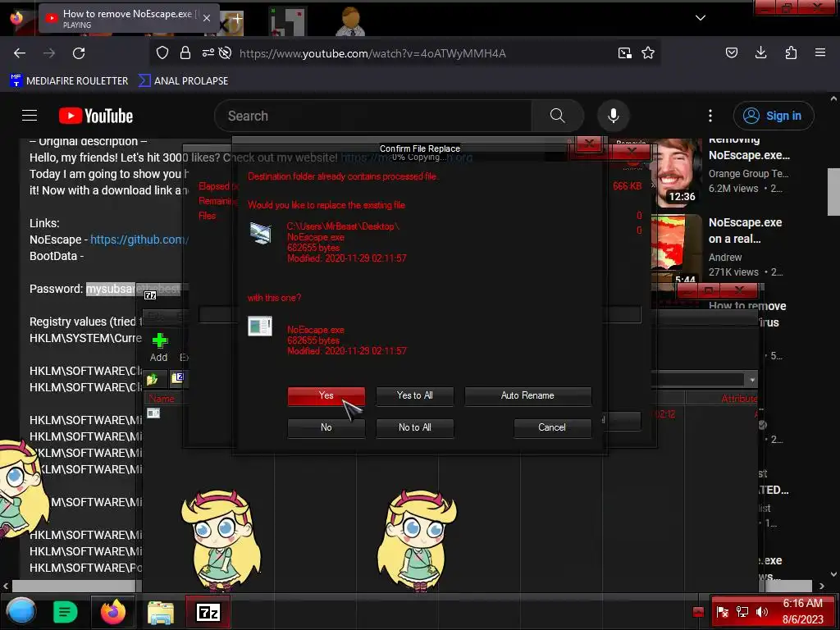Open Firefox extensions icon
This screenshot has height=630, width=840.
[x=791, y=52]
